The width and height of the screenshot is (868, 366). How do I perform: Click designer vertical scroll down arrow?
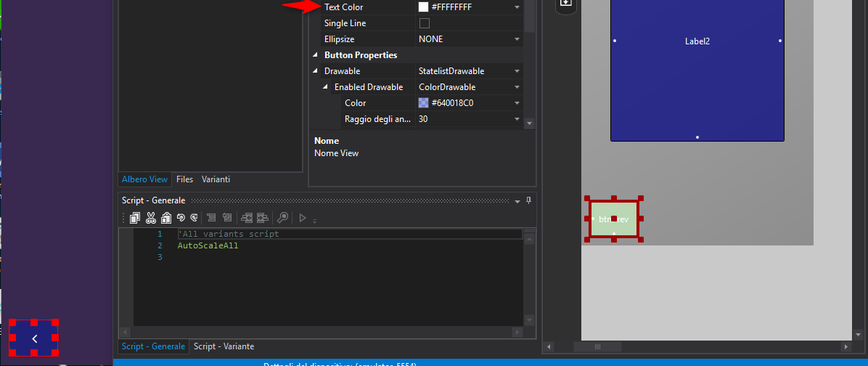859,335
